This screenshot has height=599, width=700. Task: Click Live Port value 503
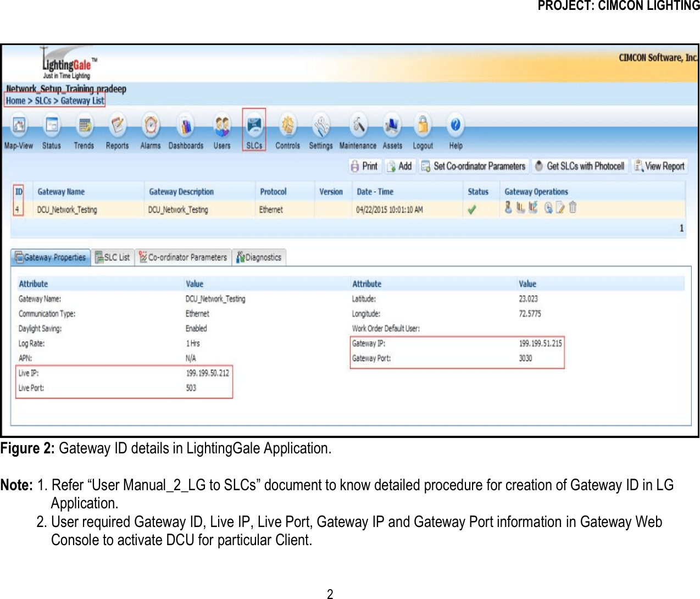click(191, 388)
